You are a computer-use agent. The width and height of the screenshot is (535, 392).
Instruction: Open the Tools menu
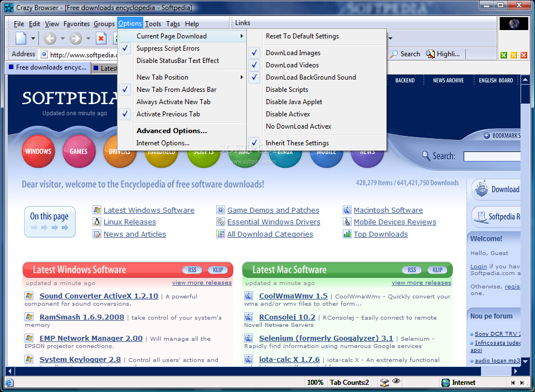tap(153, 24)
